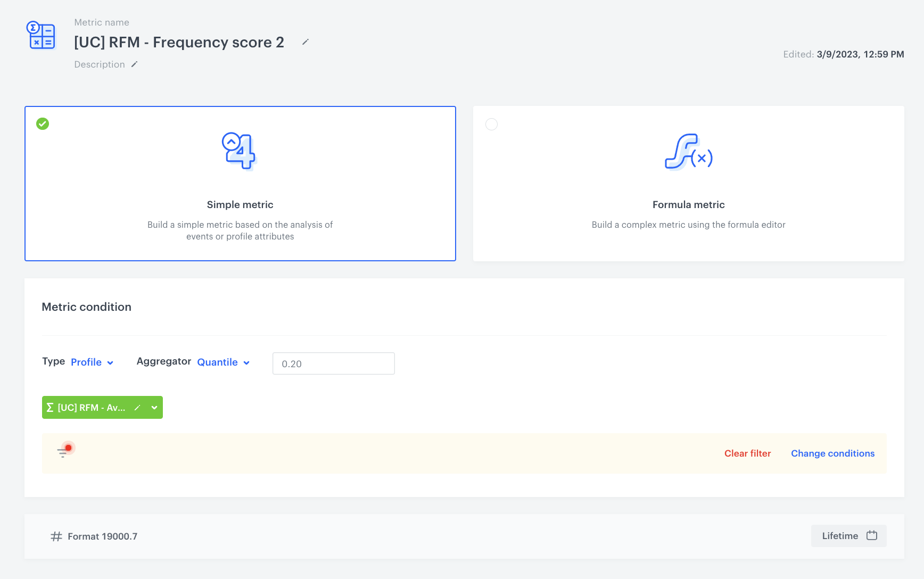Click the Formula metric f(x) icon
Viewport: 924px width, 579px height.
[x=688, y=152]
